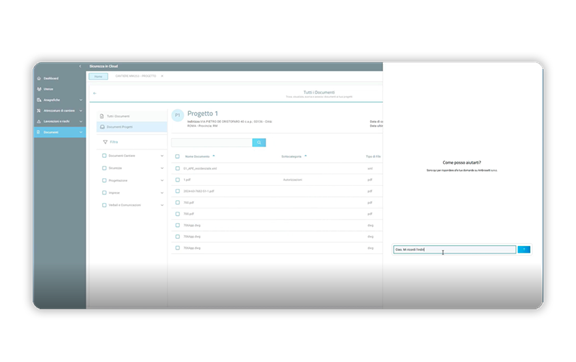Screen dimensions: 576x362
Task: Check the Documenti Cantiere filter box
Action: 104,156
